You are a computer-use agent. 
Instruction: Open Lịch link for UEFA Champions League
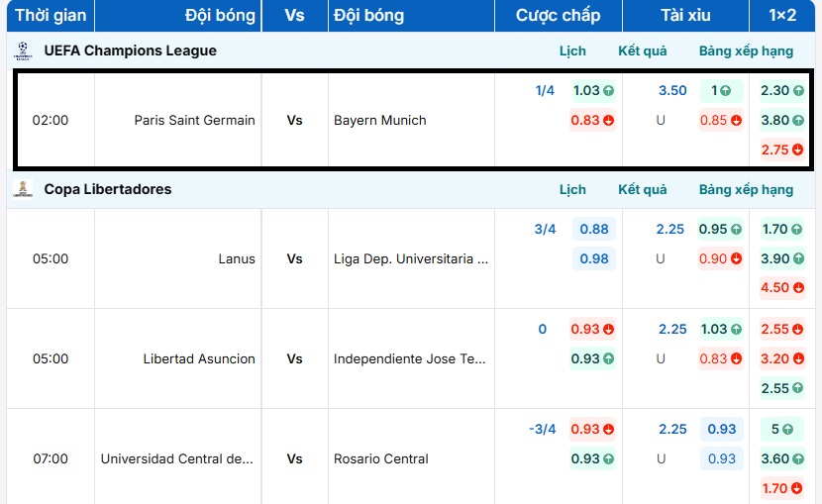572,50
